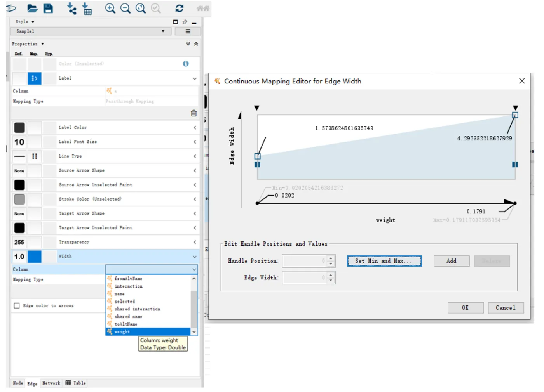Expand the Label Color property row

(195, 127)
